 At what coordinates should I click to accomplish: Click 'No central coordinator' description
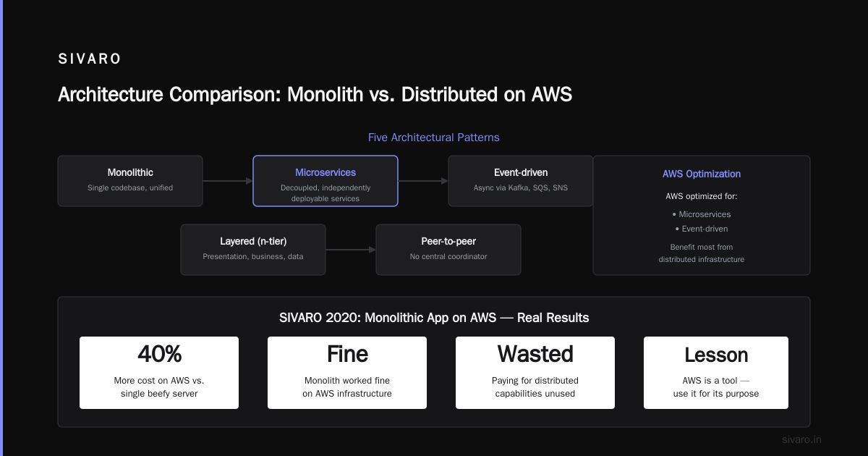[x=448, y=257]
